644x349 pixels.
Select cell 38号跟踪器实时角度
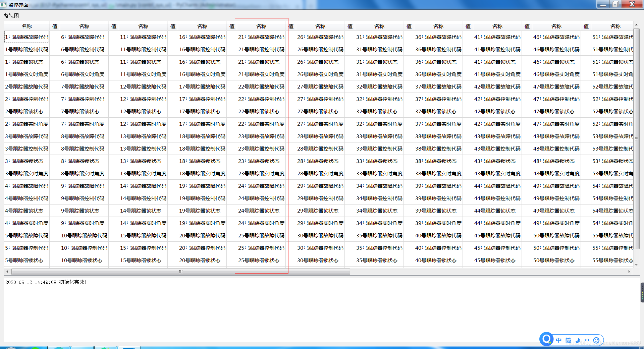pos(438,174)
